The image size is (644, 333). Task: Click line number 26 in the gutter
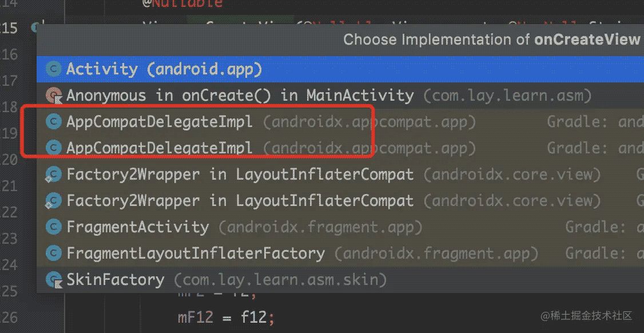[x=10, y=316]
